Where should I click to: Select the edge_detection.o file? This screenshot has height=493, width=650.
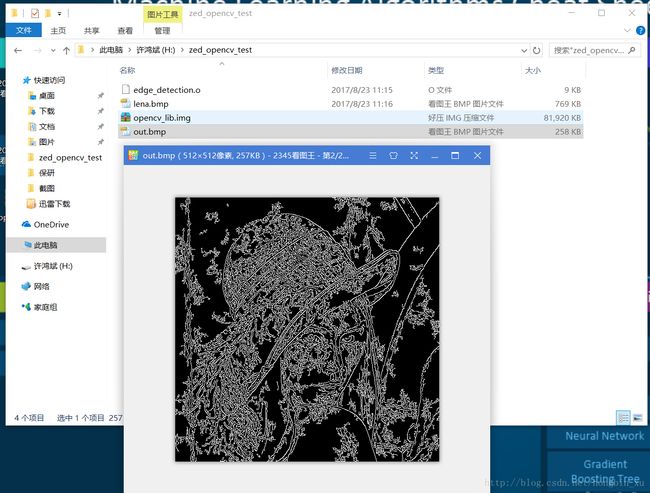[x=351, y=90]
